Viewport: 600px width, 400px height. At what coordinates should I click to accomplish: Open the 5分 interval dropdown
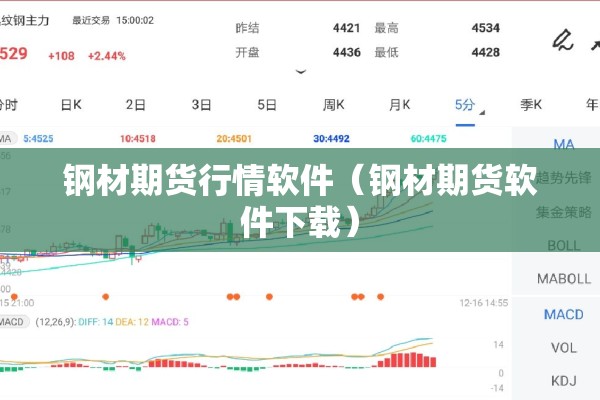[x=469, y=105]
